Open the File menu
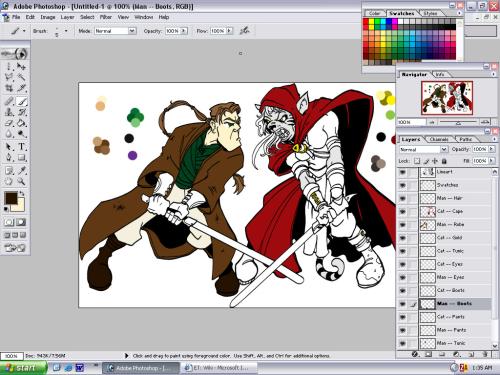Viewport: 500px width, 375px height. [16, 17]
